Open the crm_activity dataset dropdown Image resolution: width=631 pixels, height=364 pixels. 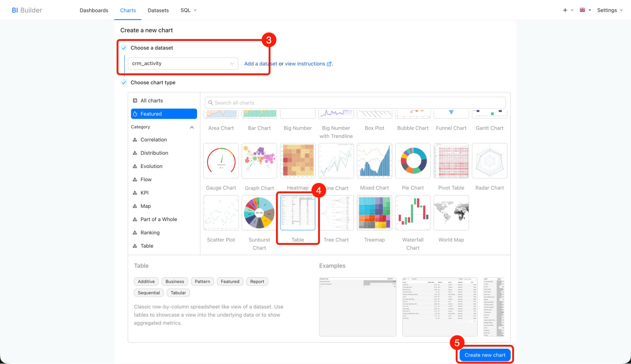tap(183, 64)
